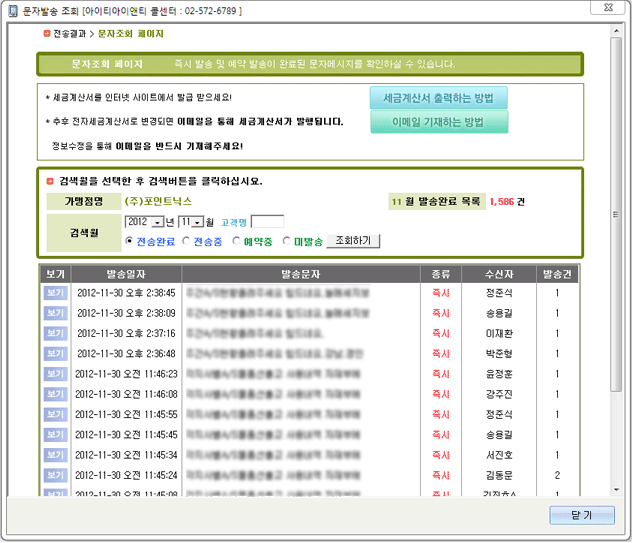The image size is (632, 543).
Task: Click the 세금계산서 출력하는 방법 button
Action: (438, 98)
